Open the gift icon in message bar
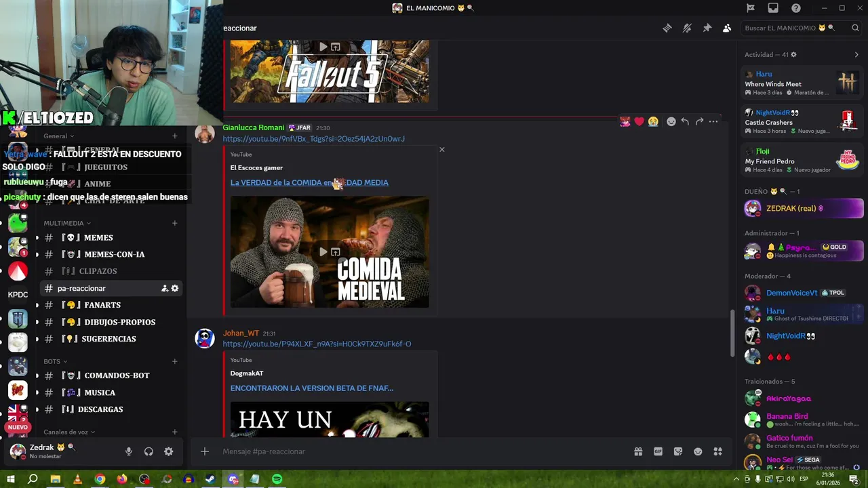 [x=638, y=451]
